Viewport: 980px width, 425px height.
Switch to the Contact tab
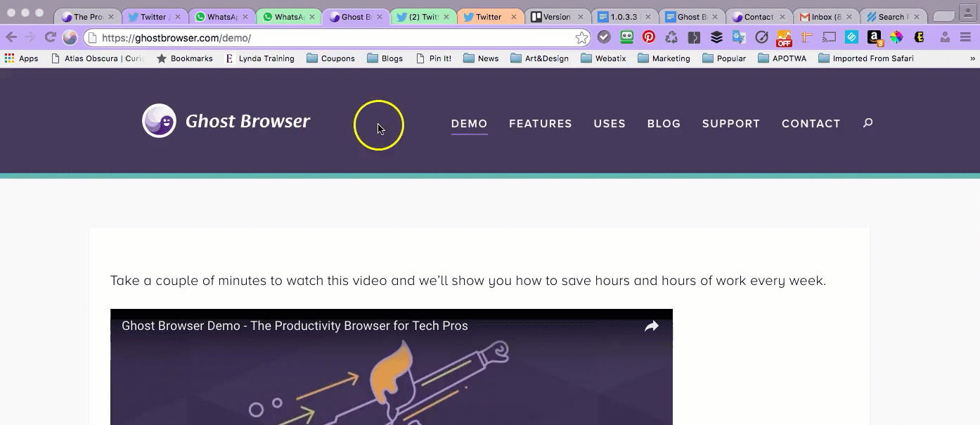pos(758,17)
